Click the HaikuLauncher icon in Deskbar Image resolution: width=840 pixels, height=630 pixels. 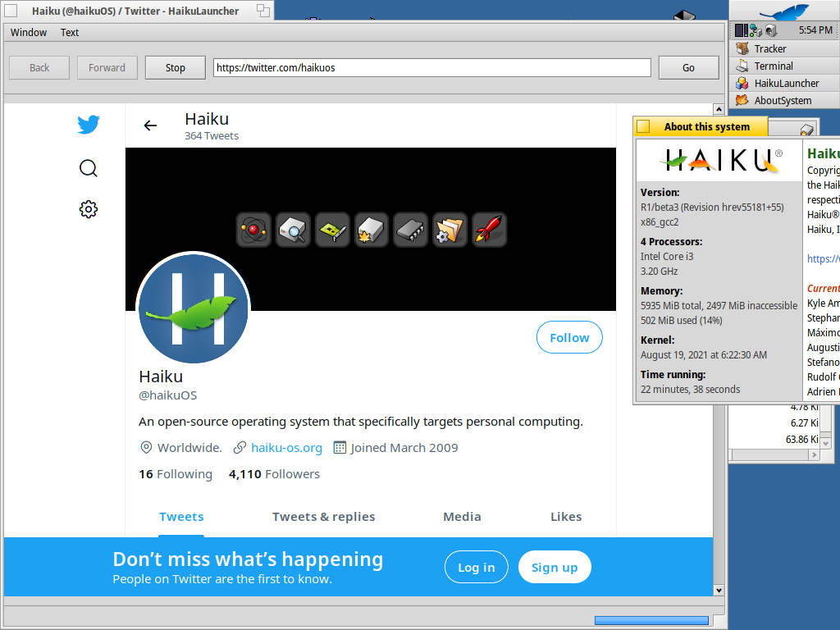click(742, 83)
